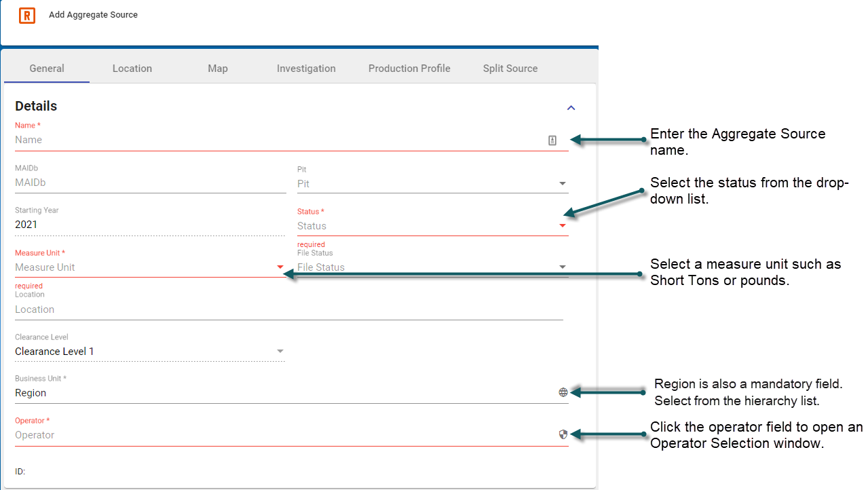This screenshot has height=490, width=868.
Task: Expand the Clearance Level dropdown
Action: coord(280,352)
